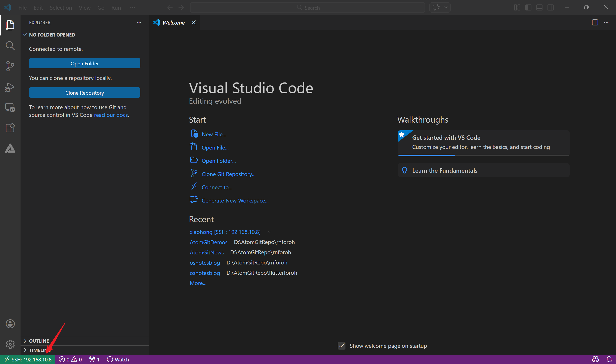The width and height of the screenshot is (616, 364).
Task: Expand the TIMELINE section
Action: pos(84,350)
